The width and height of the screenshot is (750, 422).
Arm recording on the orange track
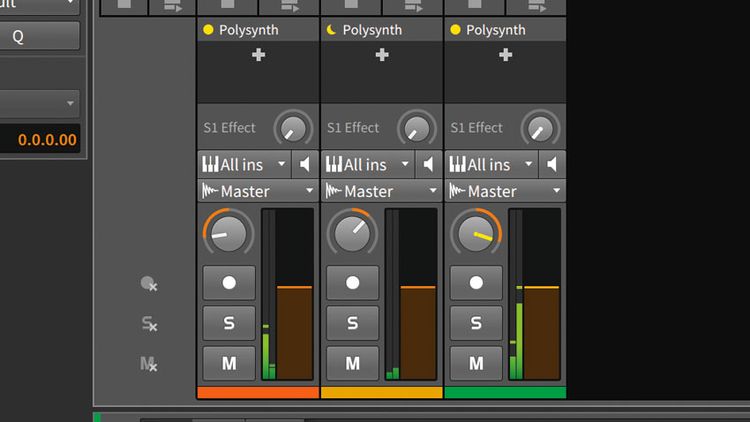point(229,283)
